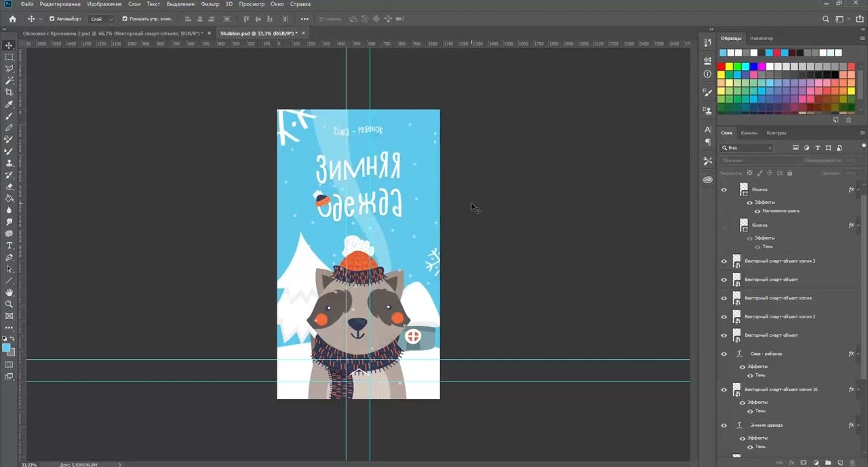Select the Magic Wand tool
The image size is (868, 467).
(9, 80)
